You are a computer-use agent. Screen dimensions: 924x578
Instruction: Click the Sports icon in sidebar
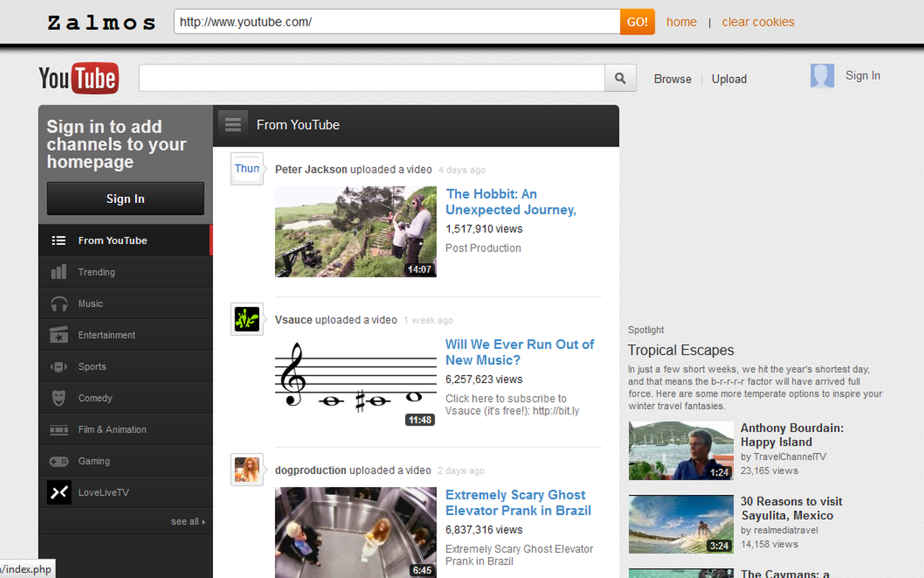click(59, 366)
